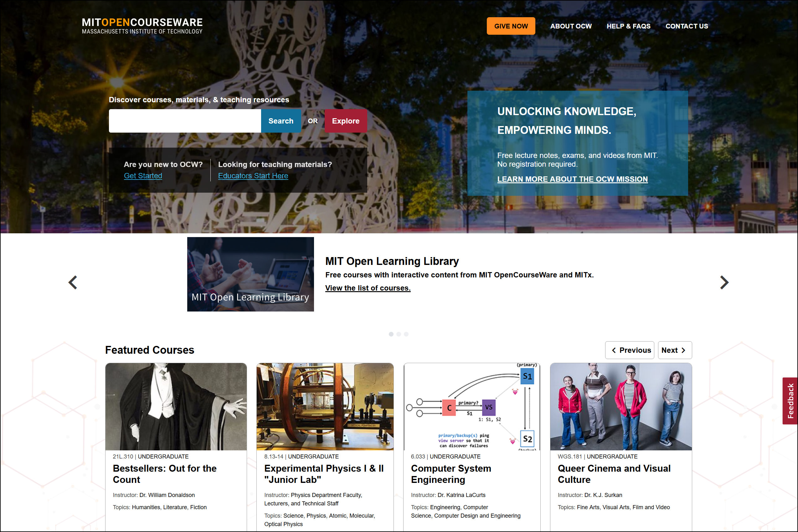Image resolution: width=798 pixels, height=532 pixels.
Task: Select the second carousel dot indicator
Action: 399,334
